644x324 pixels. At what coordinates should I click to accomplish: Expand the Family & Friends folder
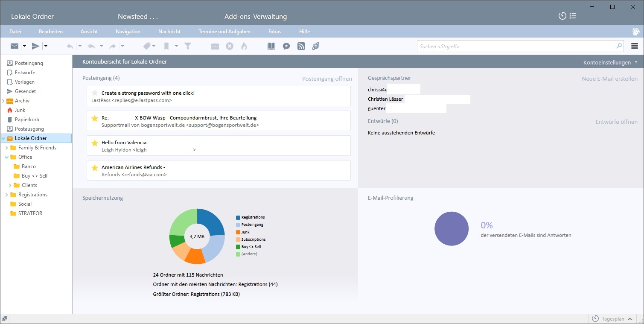point(7,148)
